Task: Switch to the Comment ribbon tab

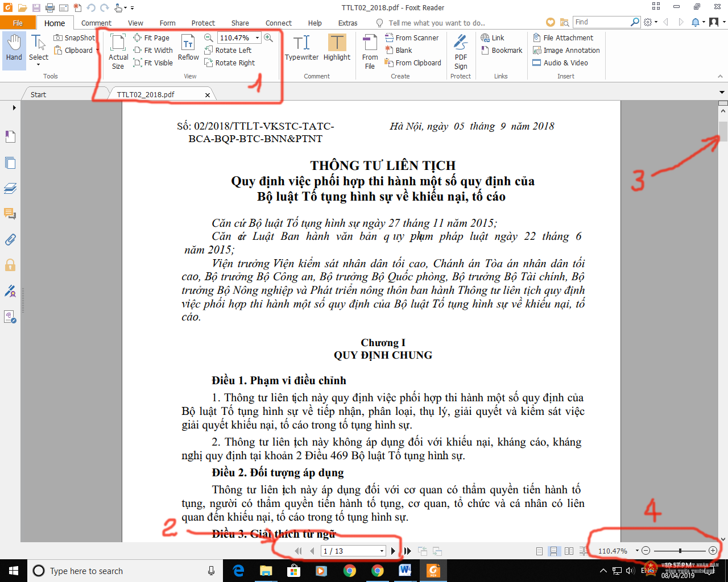Action: tap(96, 23)
